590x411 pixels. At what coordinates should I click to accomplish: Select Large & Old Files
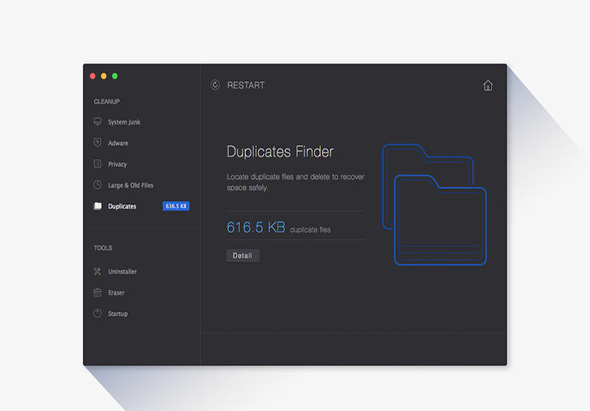coord(131,185)
